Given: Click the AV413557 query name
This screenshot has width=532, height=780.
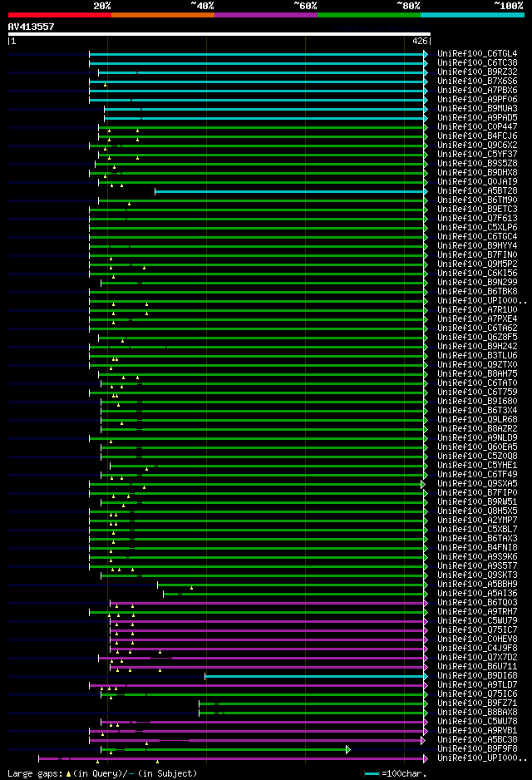Looking at the screenshot, I should click(x=31, y=27).
